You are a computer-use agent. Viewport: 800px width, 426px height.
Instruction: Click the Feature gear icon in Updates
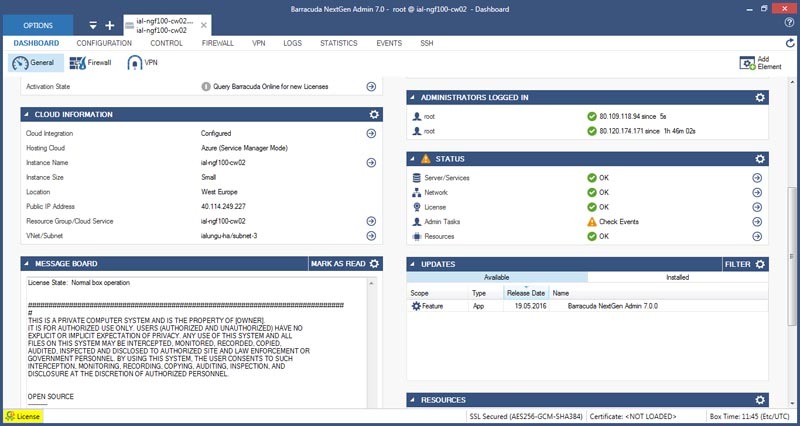coord(416,306)
